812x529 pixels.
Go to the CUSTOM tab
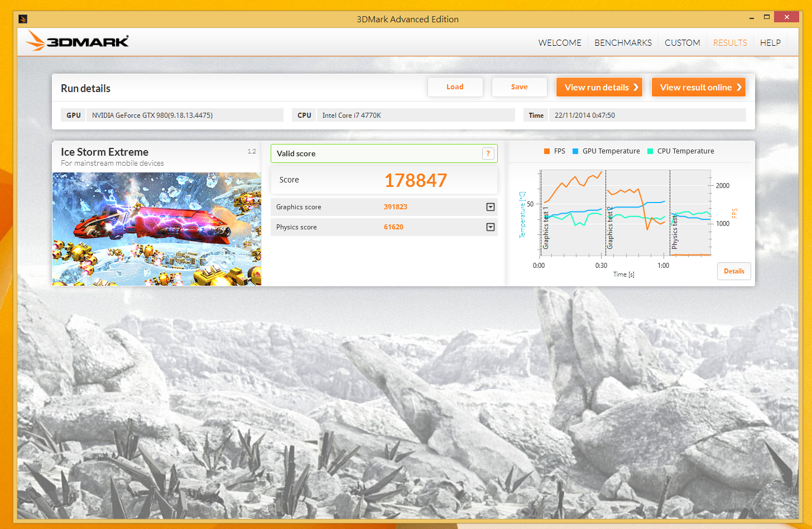[x=682, y=42]
